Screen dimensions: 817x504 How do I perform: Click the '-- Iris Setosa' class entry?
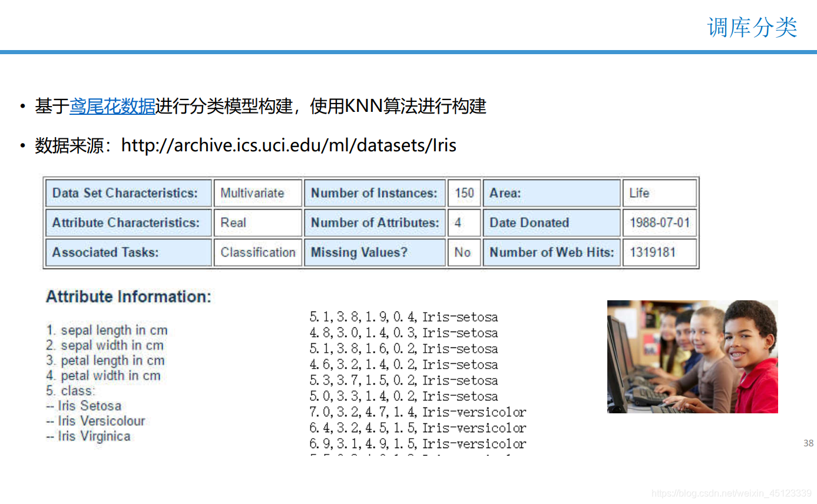[84, 406]
